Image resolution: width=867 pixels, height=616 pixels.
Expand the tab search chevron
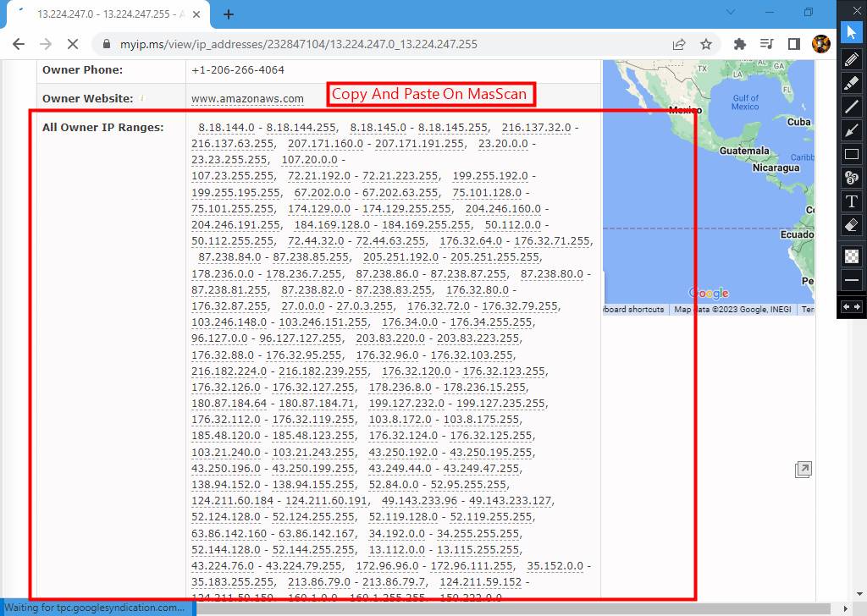(731, 12)
